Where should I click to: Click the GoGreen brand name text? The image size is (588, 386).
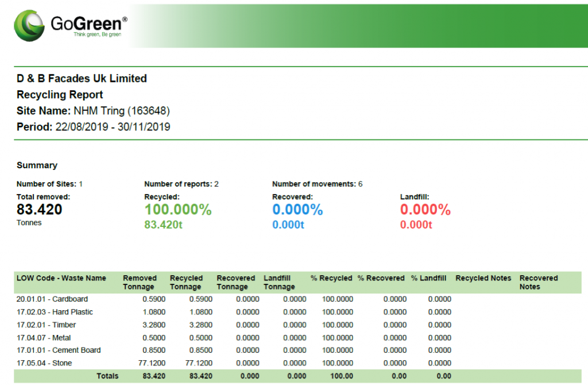pos(88,24)
